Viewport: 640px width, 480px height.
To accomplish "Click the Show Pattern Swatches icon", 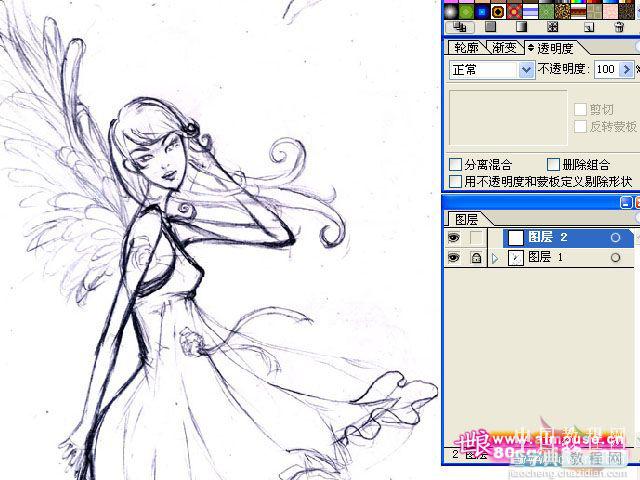I will point(552,27).
